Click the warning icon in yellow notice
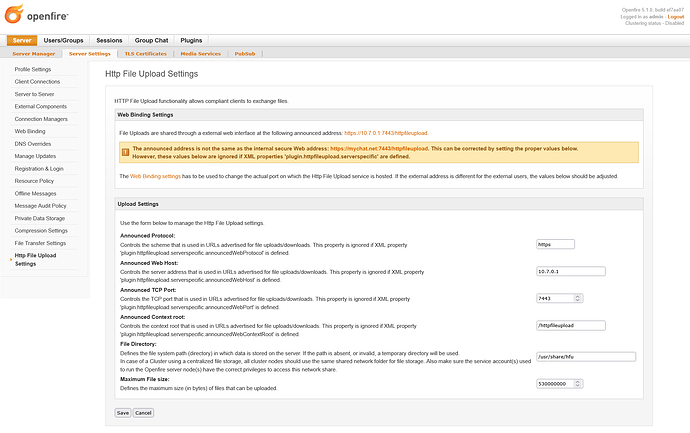Image resolution: width=690 pixels, height=433 pixels. point(125,152)
